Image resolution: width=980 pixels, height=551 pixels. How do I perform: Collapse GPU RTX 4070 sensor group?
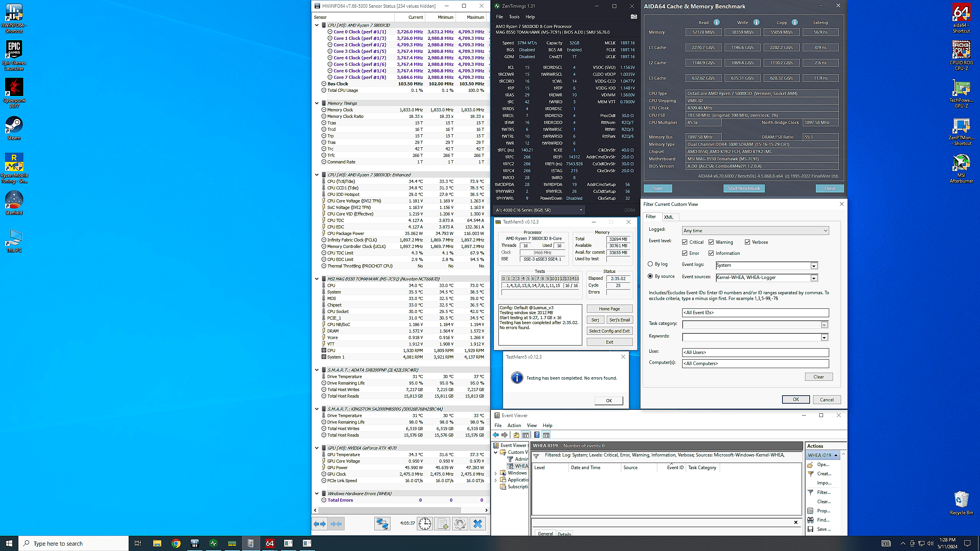point(317,448)
